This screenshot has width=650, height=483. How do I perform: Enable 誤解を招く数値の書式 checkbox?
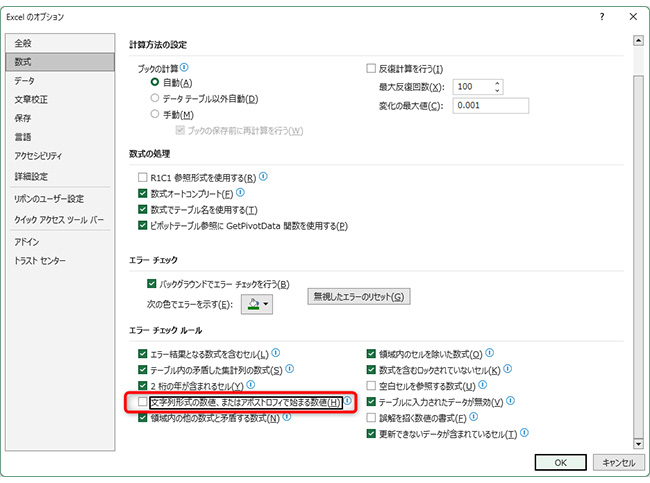click(x=371, y=417)
